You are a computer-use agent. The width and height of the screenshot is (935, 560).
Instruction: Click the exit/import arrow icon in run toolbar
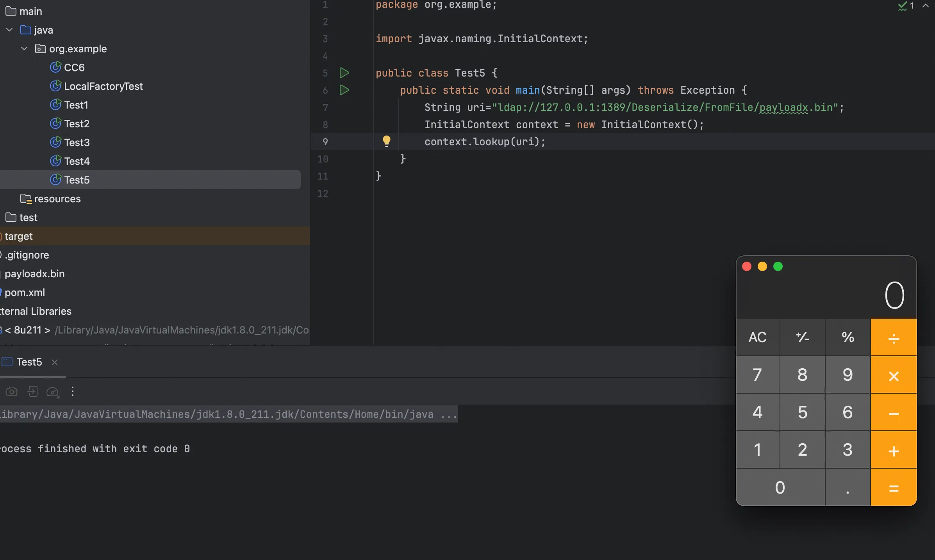32,391
